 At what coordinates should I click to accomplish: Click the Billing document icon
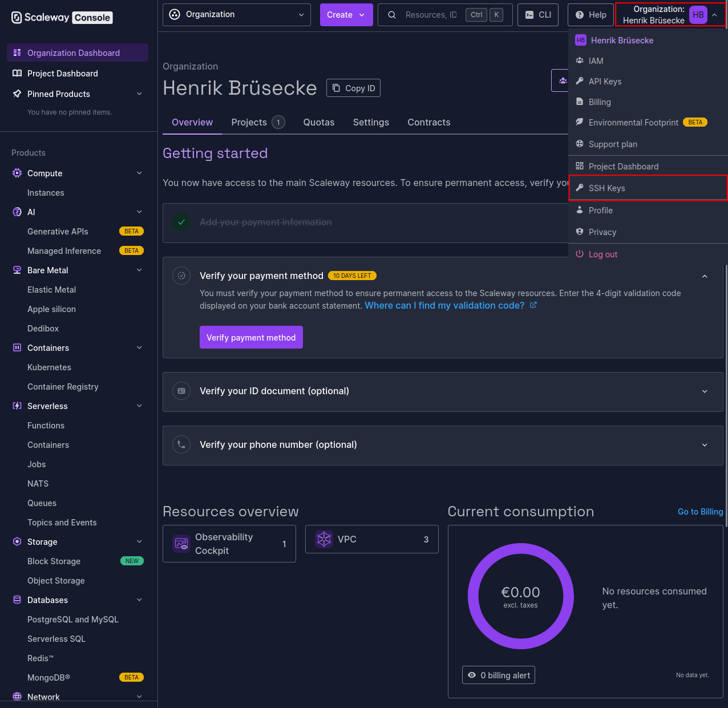click(x=580, y=102)
